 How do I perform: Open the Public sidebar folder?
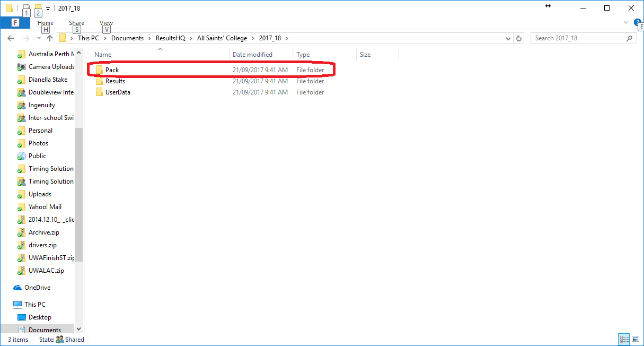coord(32,156)
